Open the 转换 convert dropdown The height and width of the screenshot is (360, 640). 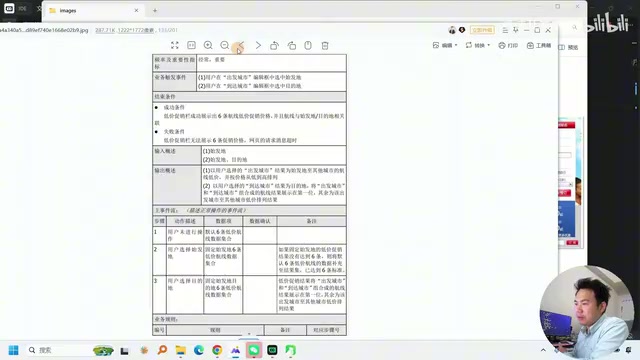(x=478, y=45)
